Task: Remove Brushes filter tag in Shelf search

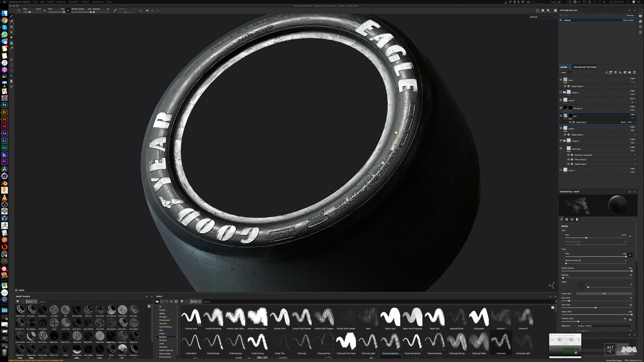Action: [200, 302]
